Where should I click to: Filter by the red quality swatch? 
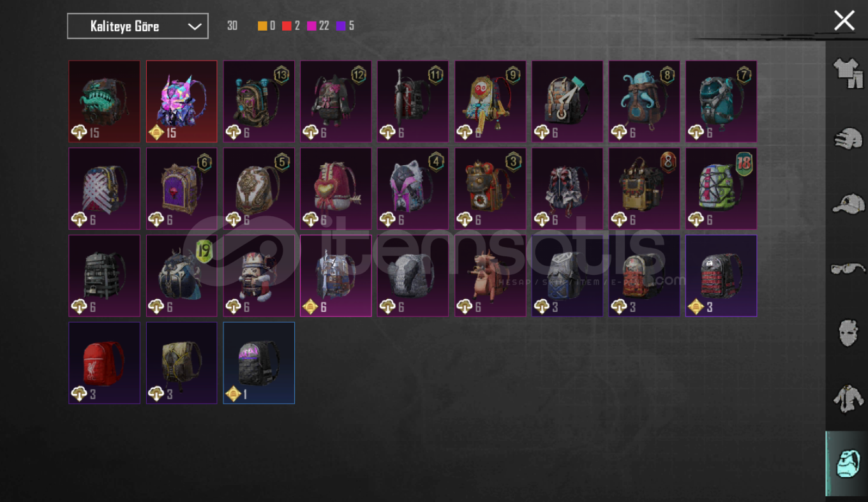(287, 26)
